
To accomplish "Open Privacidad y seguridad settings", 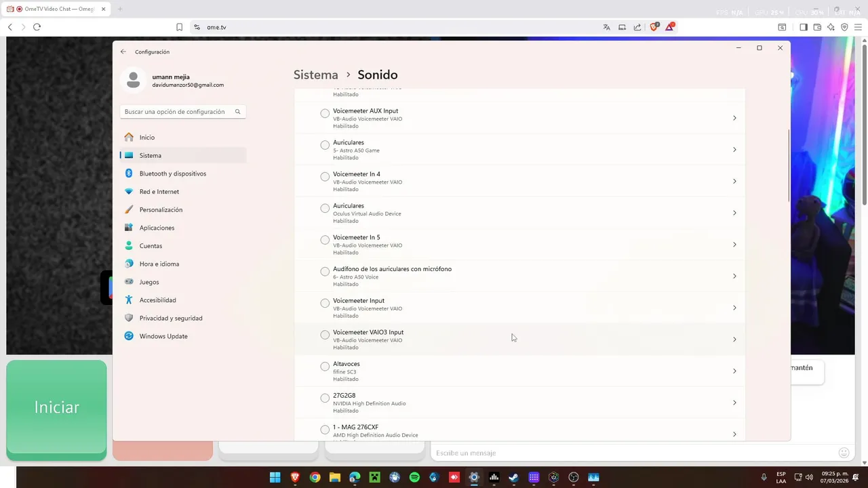I will pyautogui.click(x=183, y=318).
